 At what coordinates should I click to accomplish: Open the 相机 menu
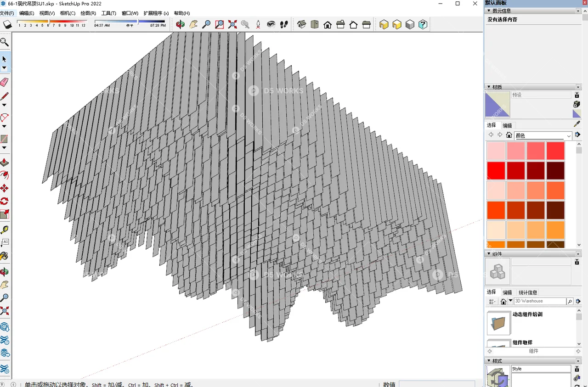(67, 13)
